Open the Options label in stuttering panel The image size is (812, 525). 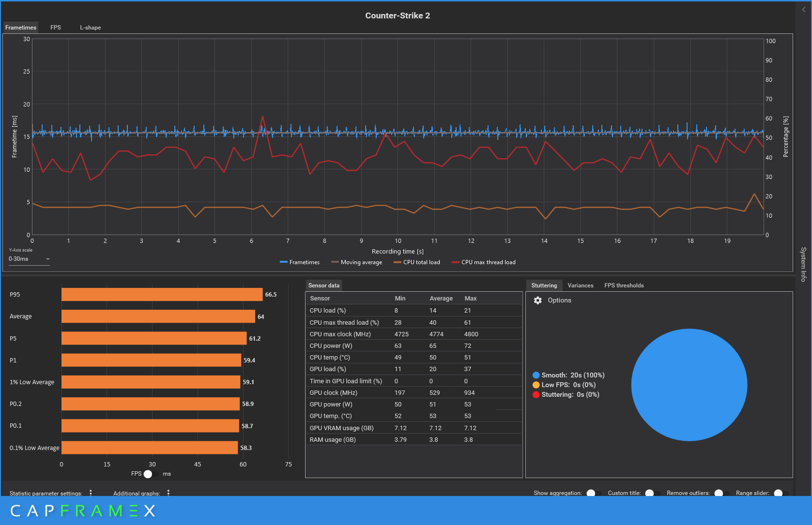click(x=559, y=300)
